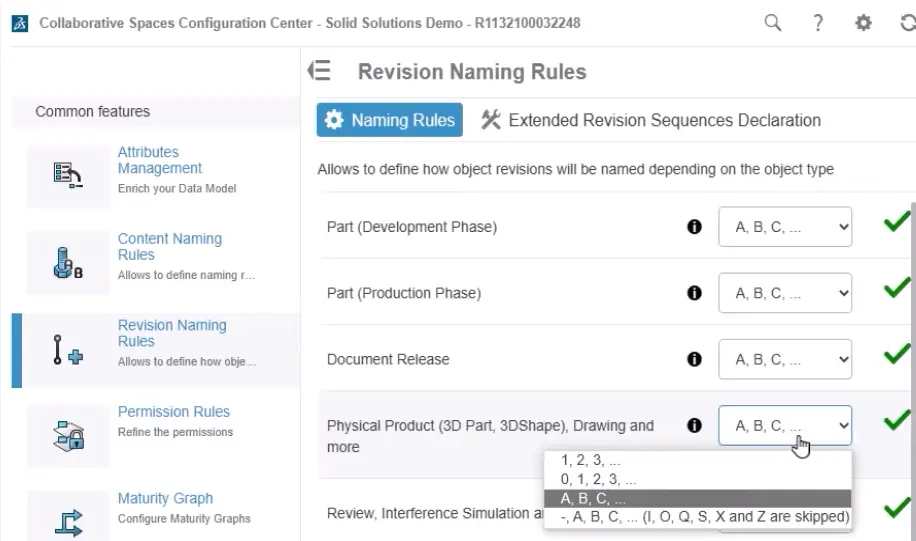Click "Document Release" label
Image resolution: width=916 pixels, height=541 pixels.
pos(388,359)
